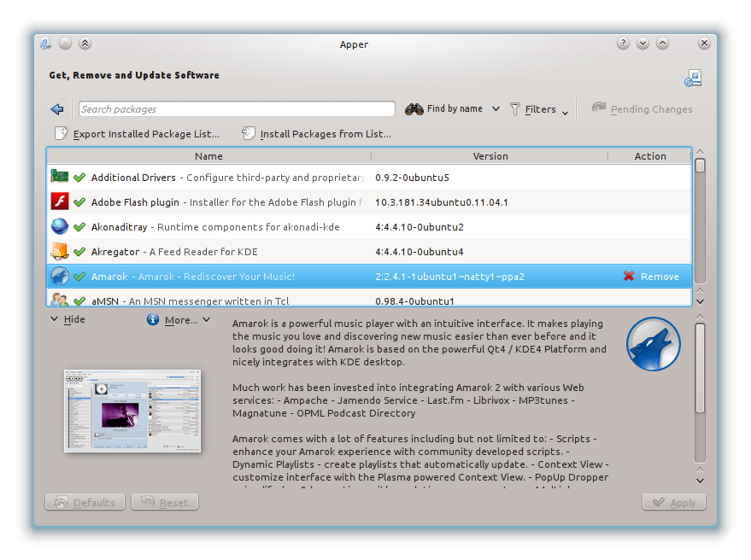Viewport: 751px width, 560px height.
Task: Click the Amarok wolf icon in list
Action: pos(60,277)
